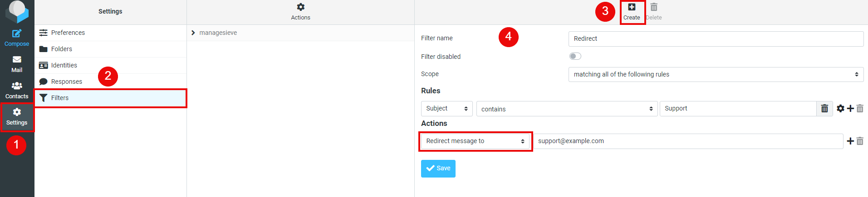This screenshot has height=197, width=868.
Task: Click the rule advanced options gear
Action: [x=840, y=109]
